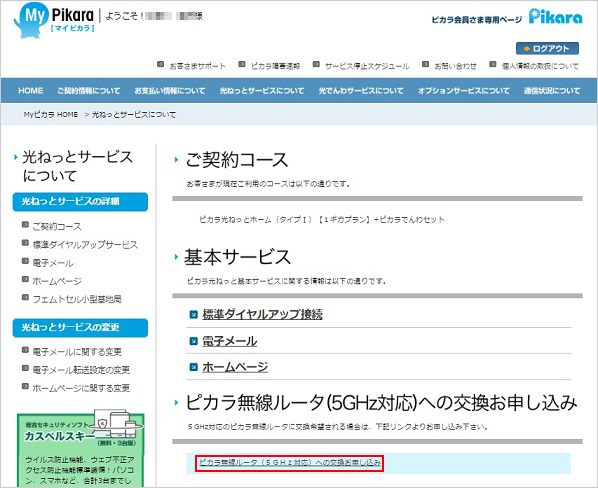598x488 pixels.
Task: Click bullet icon beside サービス停止スケジュール
Action: (316, 64)
